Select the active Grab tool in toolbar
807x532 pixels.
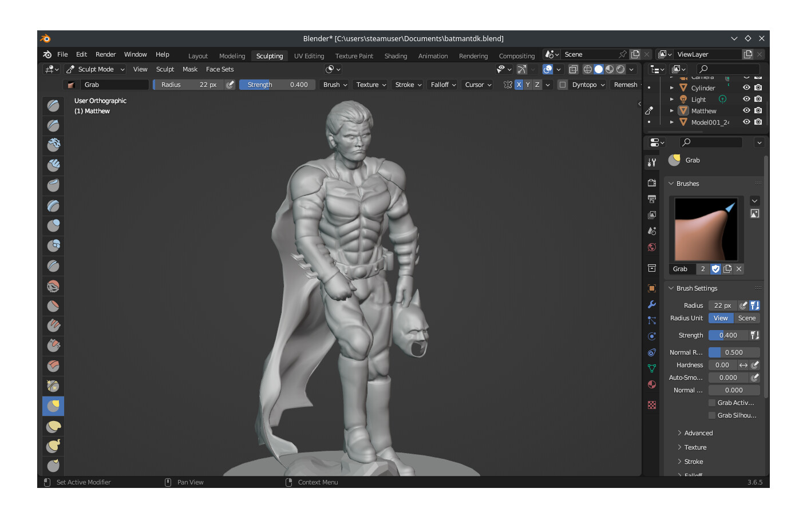pyautogui.click(x=53, y=406)
